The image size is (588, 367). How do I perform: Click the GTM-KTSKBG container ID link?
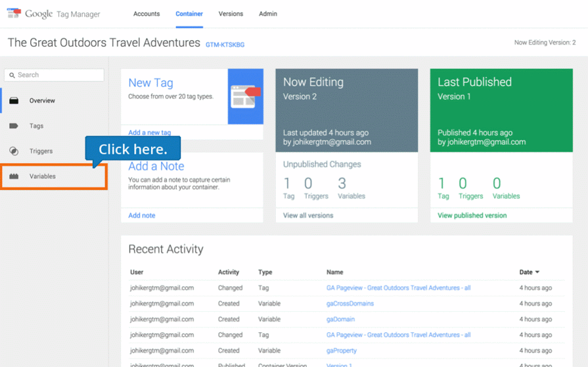(225, 45)
